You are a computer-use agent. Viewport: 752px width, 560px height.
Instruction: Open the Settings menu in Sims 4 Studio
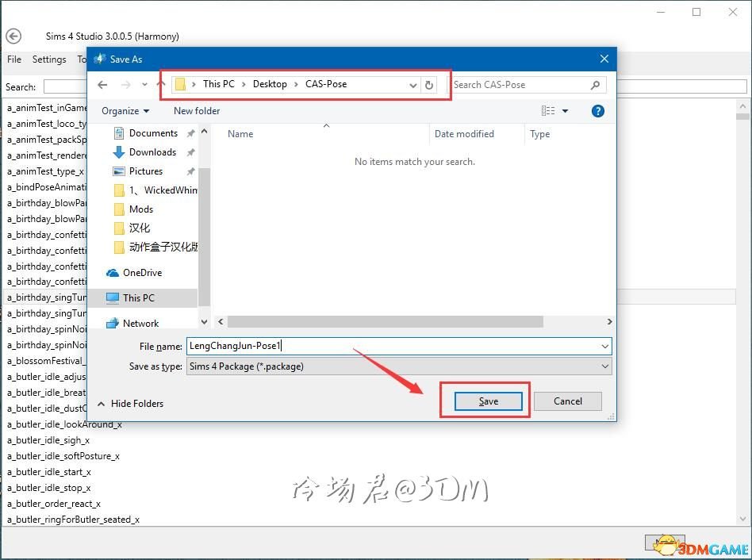pos(49,59)
